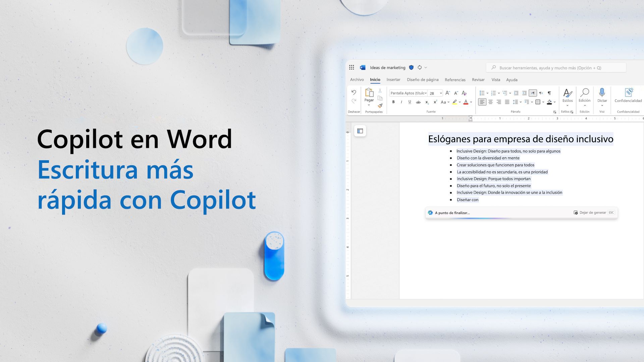Expand dropdown next to document title
The height and width of the screenshot is (362, 644).
point(426,68)
